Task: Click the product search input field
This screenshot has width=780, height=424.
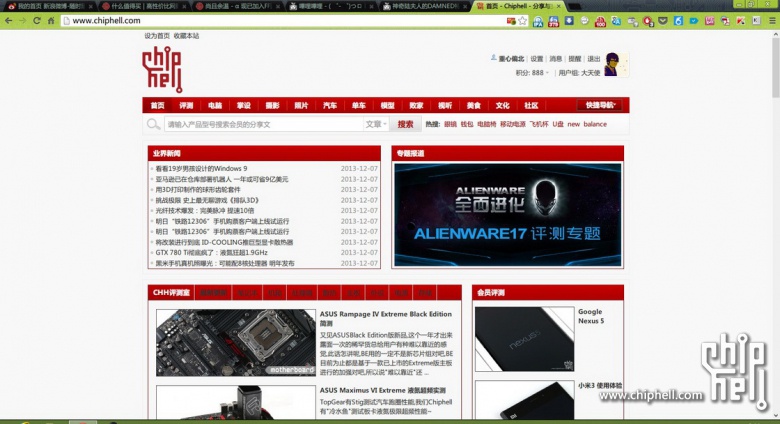Action: point(264,124)
